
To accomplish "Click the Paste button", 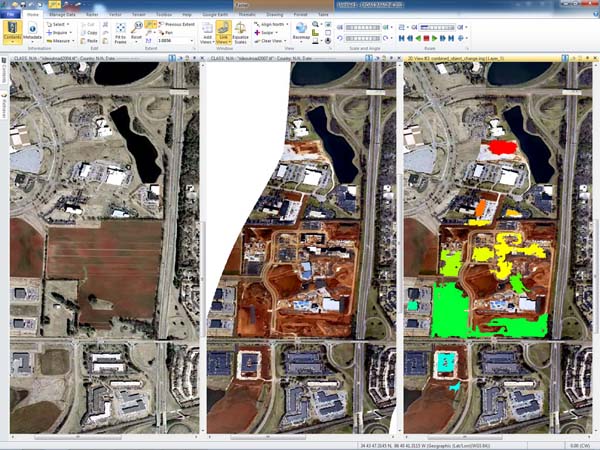I will click(x=89, y=39).
